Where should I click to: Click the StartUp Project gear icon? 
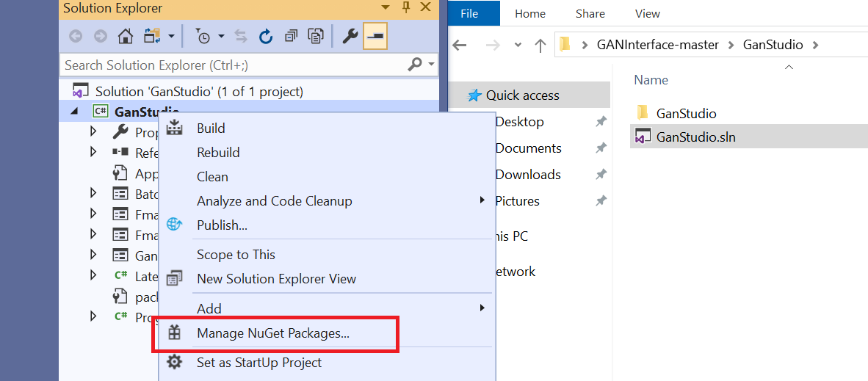point(174,362)
